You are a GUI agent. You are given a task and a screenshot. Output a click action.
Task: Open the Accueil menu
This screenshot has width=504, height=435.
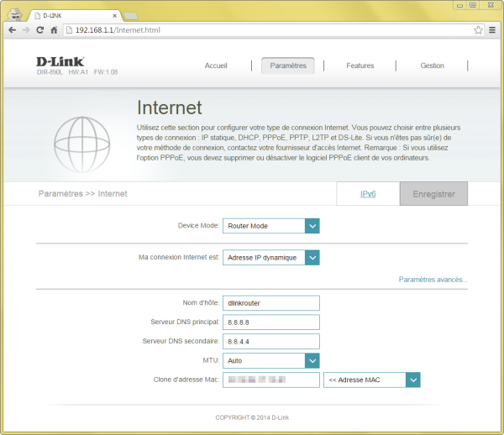point(216,66)
